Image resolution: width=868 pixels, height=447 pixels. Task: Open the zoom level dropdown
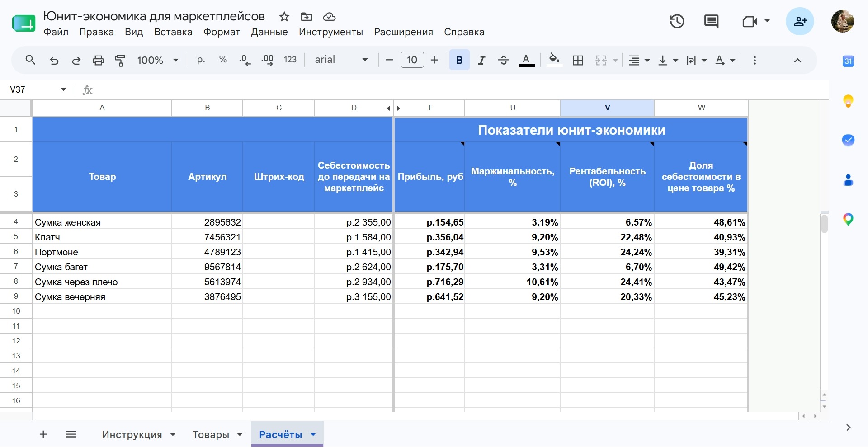coord(158,60)
